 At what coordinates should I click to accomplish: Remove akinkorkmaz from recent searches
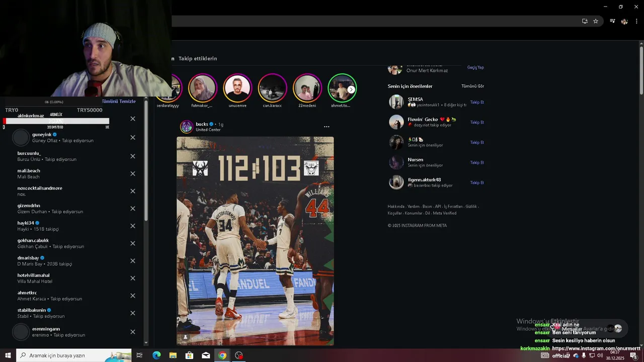pyautogui.click(x=133, y=119)
